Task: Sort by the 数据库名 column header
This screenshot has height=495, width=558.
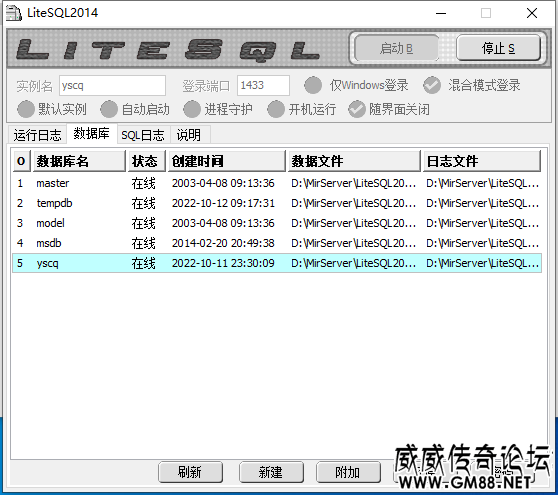Action: [x=79, y=161]
